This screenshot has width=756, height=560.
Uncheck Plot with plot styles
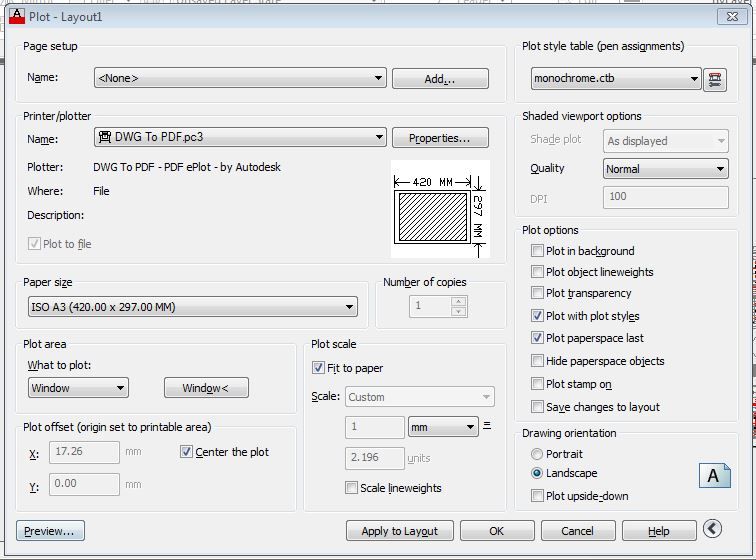tap(537, 316)
